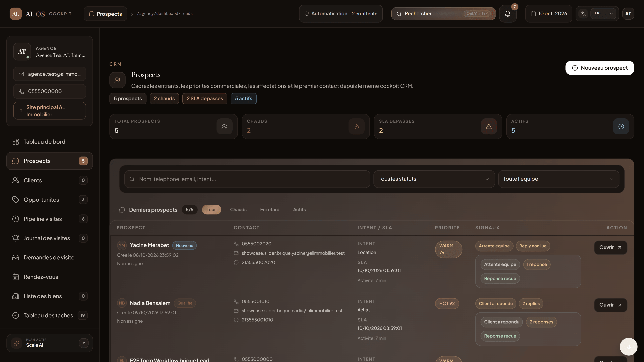
Task: Click the 2 SLA depasses chip
Action: (x=204, y=99)
